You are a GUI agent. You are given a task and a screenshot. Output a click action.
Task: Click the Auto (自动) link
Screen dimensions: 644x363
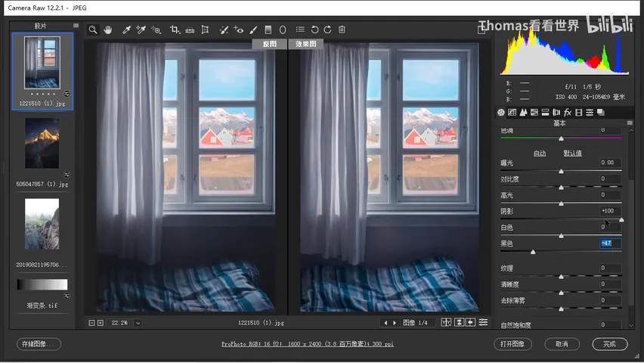coord(540,154)
